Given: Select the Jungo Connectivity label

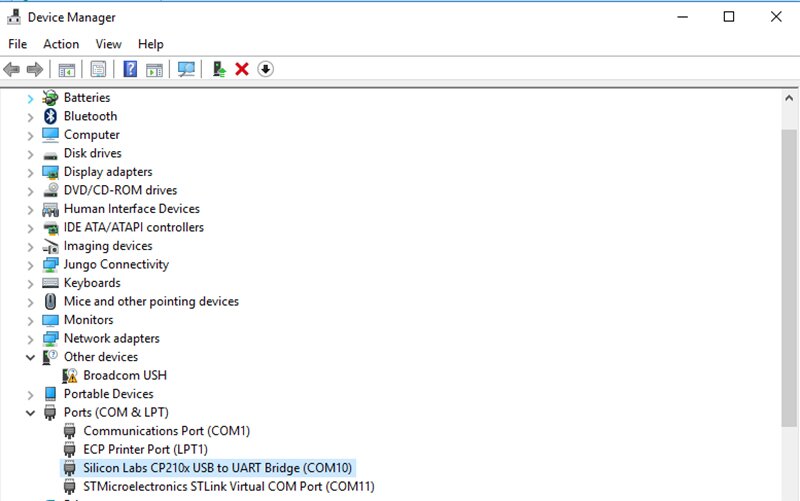Looking at the screenshot, I should coord(116,264).
